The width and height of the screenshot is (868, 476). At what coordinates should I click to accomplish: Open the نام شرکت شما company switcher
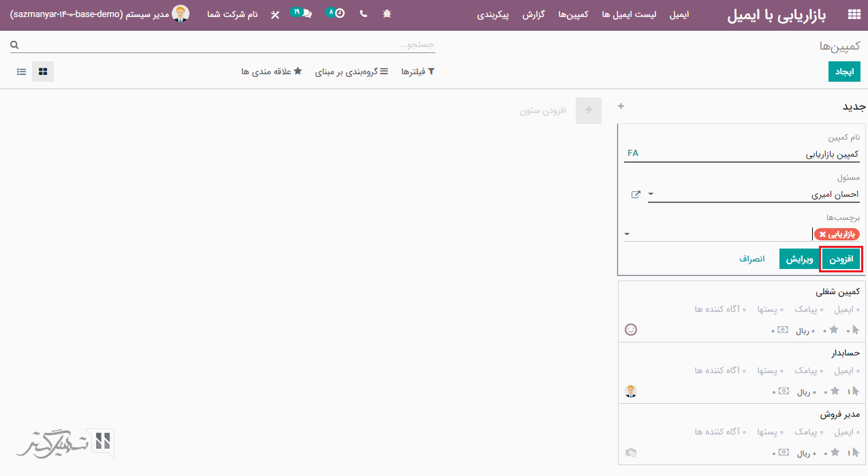point(232,14)
